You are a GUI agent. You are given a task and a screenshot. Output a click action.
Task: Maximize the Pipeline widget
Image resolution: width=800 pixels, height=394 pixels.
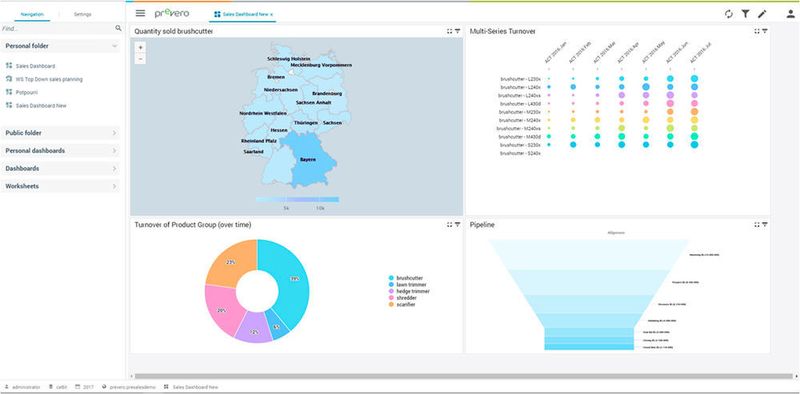tap(757, 225)
